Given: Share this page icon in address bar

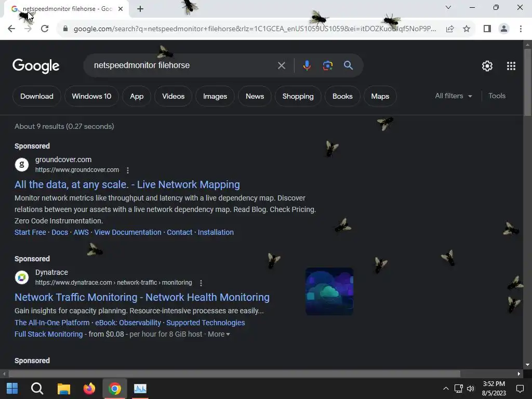Looking at the screenshot, I should [450, 29].
